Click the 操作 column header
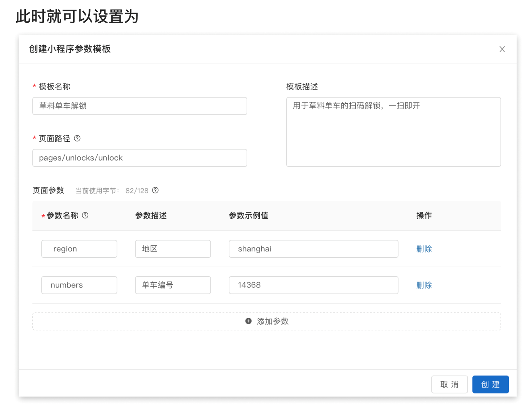532x411 pixels. point(424,215)
